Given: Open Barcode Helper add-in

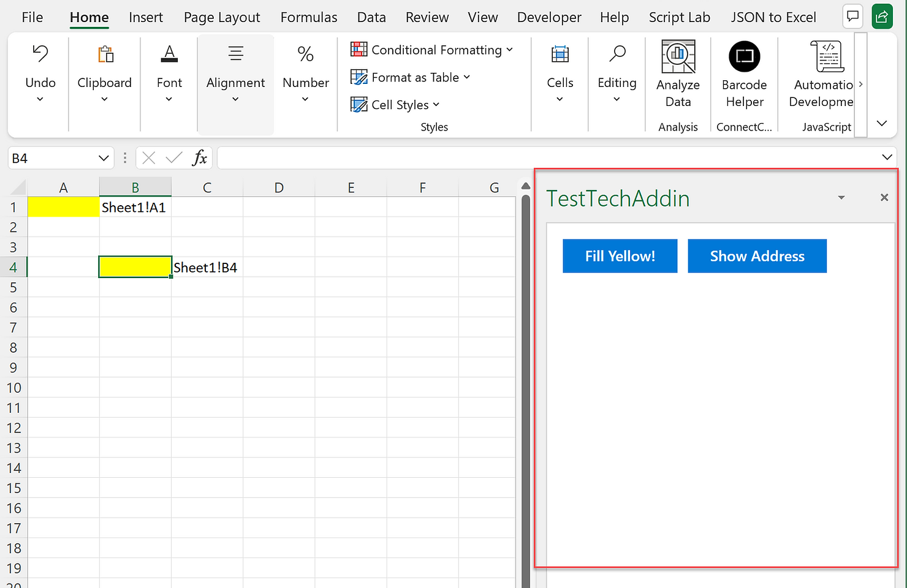Looking at the screenshot, I should point(745,75).
